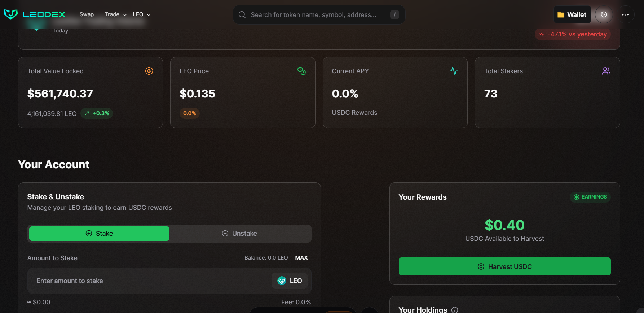Click the Total Value Locked coin icon

coord(149,71)
